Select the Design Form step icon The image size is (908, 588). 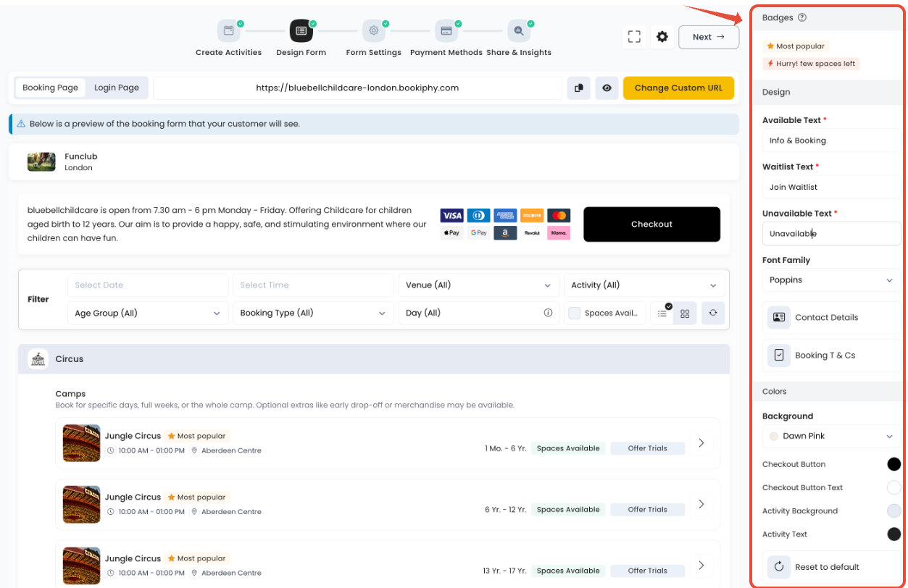click(301, 31)
